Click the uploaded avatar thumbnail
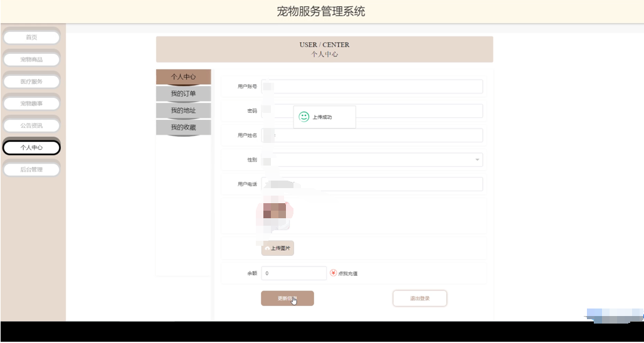 [275, 214]
